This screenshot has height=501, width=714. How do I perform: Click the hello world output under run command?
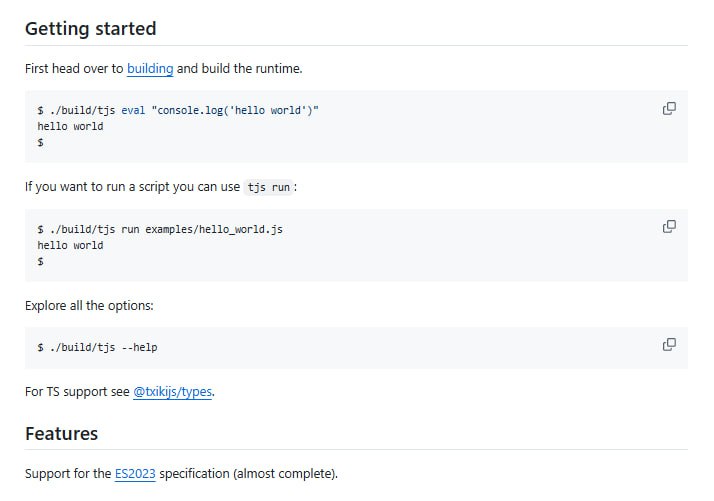[x=70, y=245]
